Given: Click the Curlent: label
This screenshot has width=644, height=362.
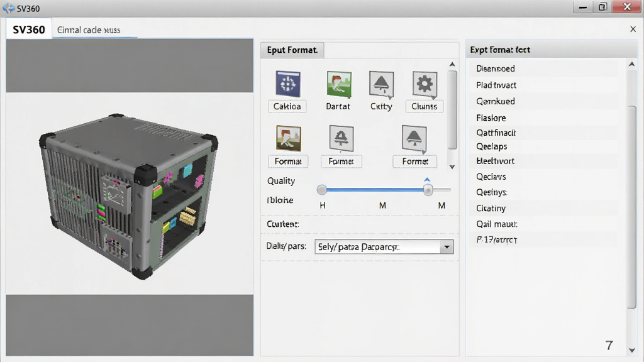Looking at the screenshot, I should pos(282,224).
